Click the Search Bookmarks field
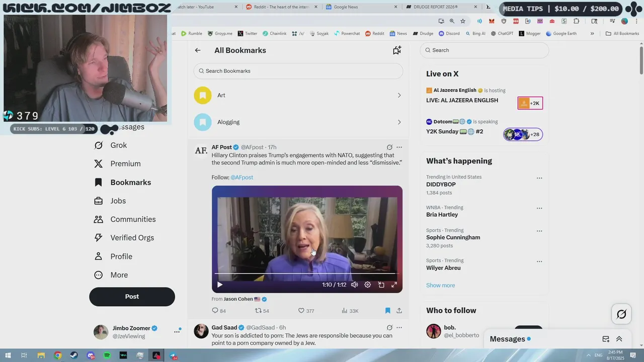 (x=298, y=71)
